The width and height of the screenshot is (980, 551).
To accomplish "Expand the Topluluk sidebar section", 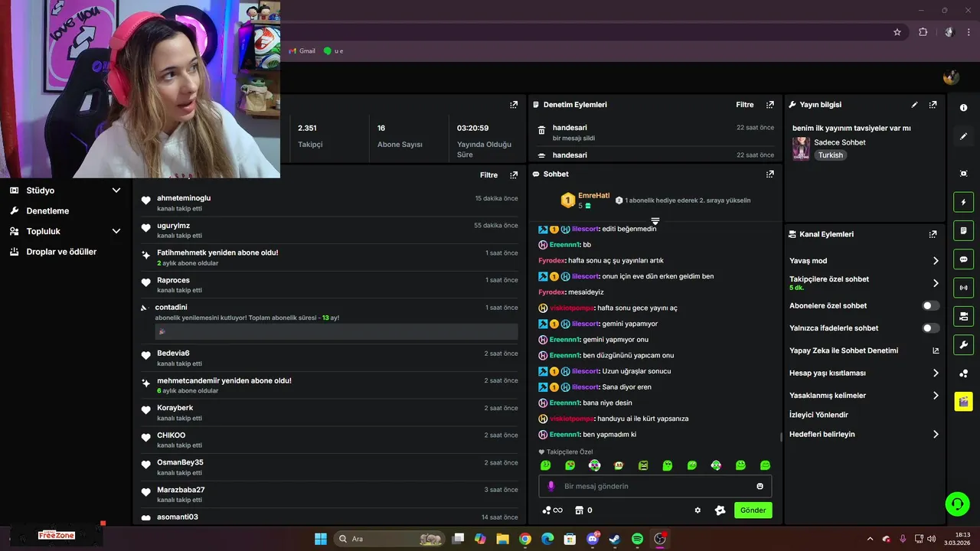I will 116,231.
